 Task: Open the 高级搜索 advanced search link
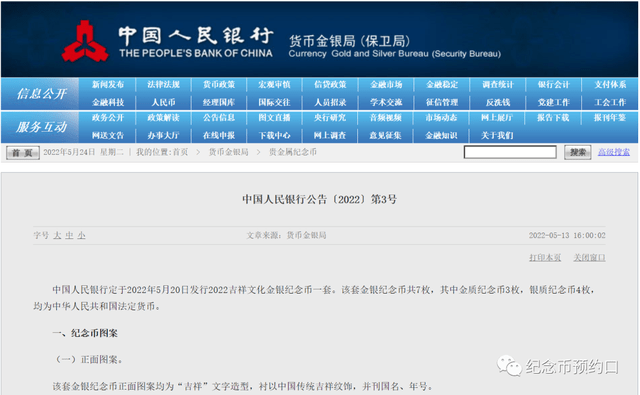point(614,152)
